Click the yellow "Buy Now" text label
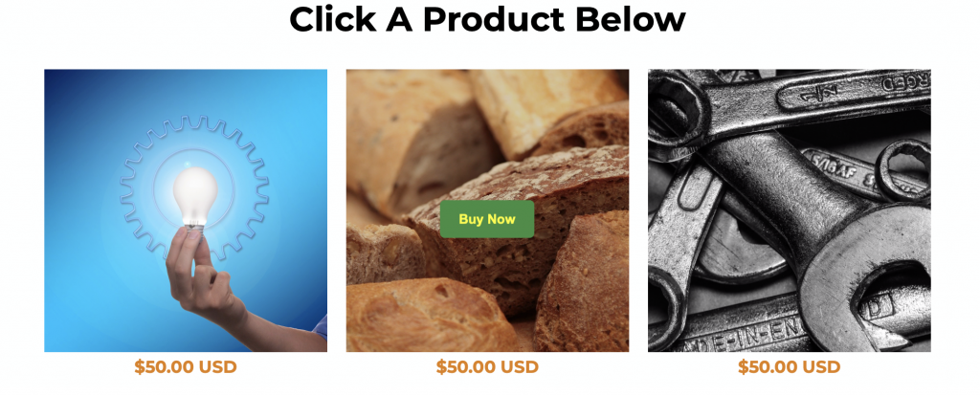This screenshot has width=980, height=396. pos(487,219)
